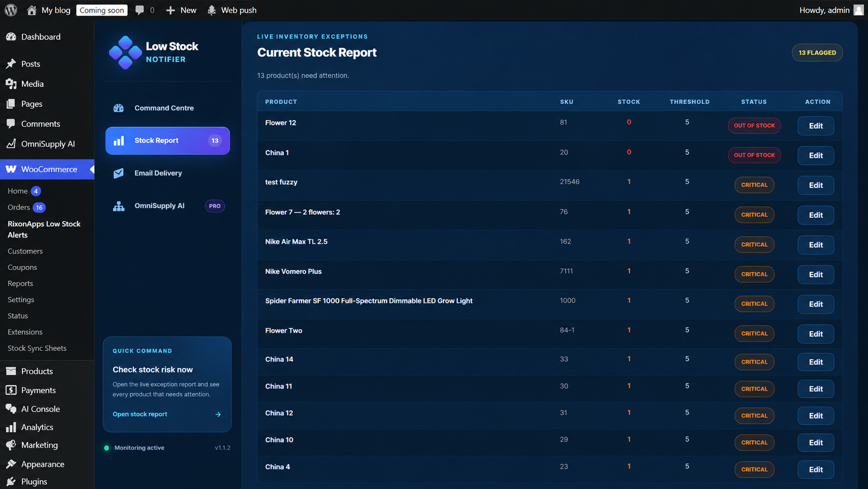Edit the Flower 7 — 2 flowers product
Screen dimensions: 868x489
[x=816, y=215]
